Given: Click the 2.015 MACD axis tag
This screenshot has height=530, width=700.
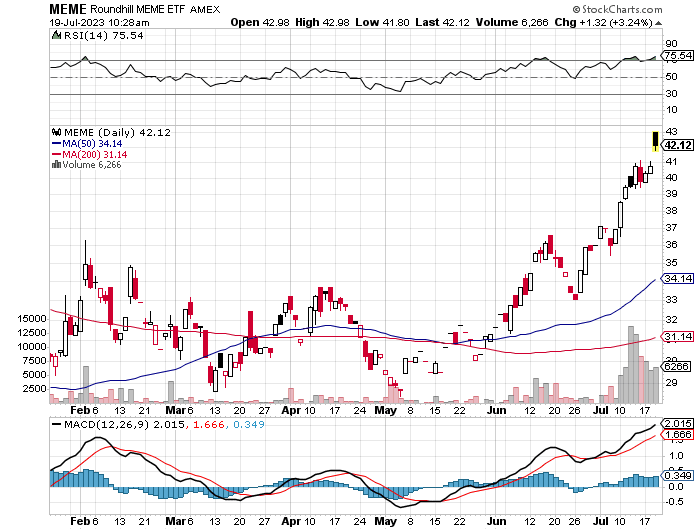Looking at the screenshot, I should (x=678, y=423).
